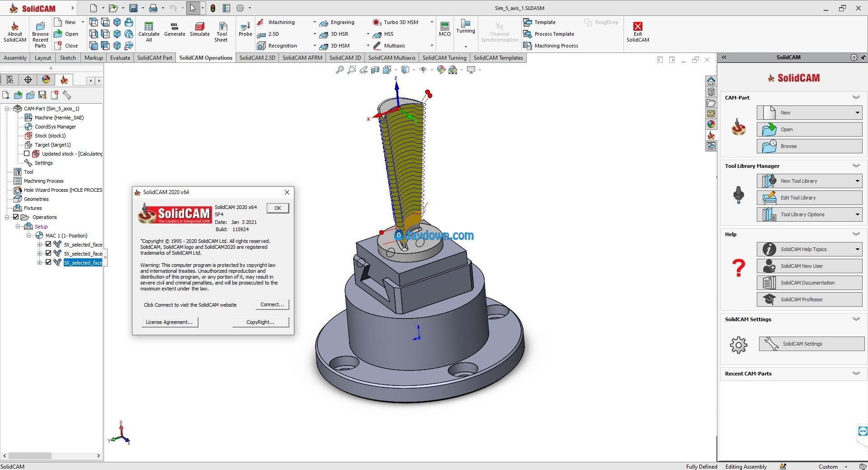Open the Template tool
Screen dimensions: 868x470
pyautogui.click(x=539, y=22)
